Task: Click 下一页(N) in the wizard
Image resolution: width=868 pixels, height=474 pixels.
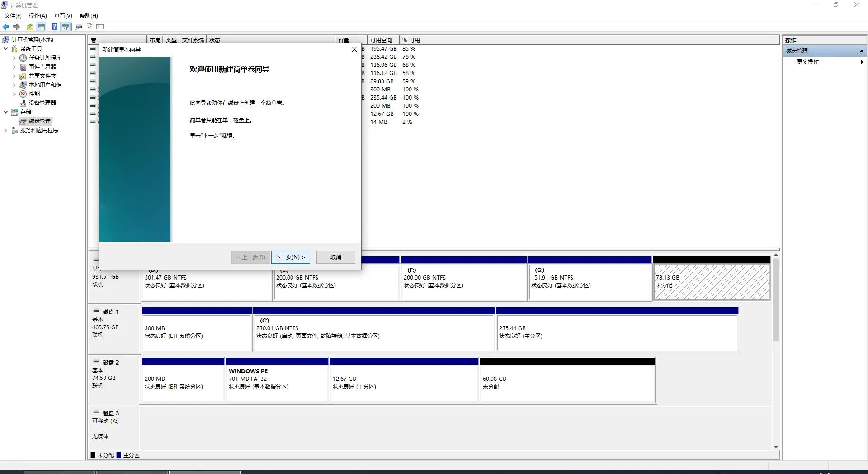Action: point(290,257)
